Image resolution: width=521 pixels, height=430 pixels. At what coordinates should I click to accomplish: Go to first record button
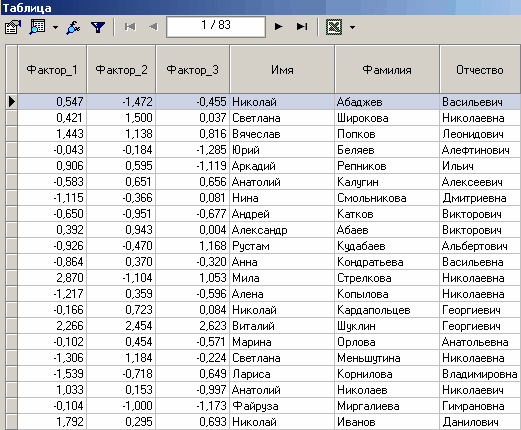[x=130, y=27]
